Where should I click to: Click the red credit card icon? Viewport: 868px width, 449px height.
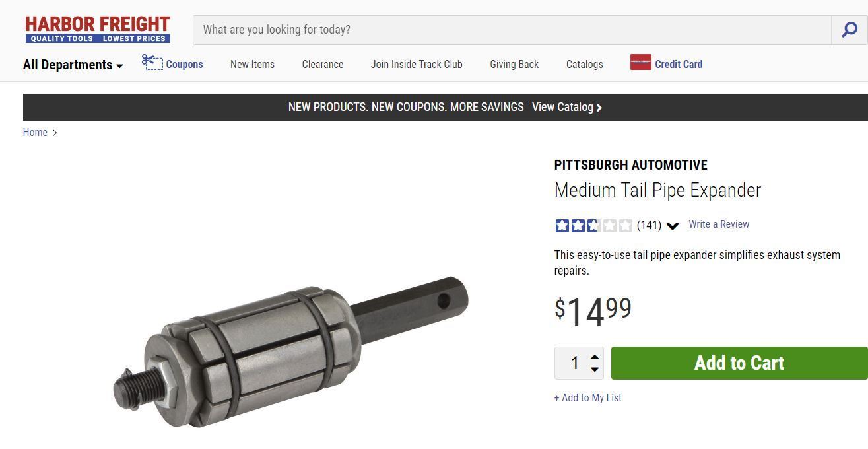point(640,63)
